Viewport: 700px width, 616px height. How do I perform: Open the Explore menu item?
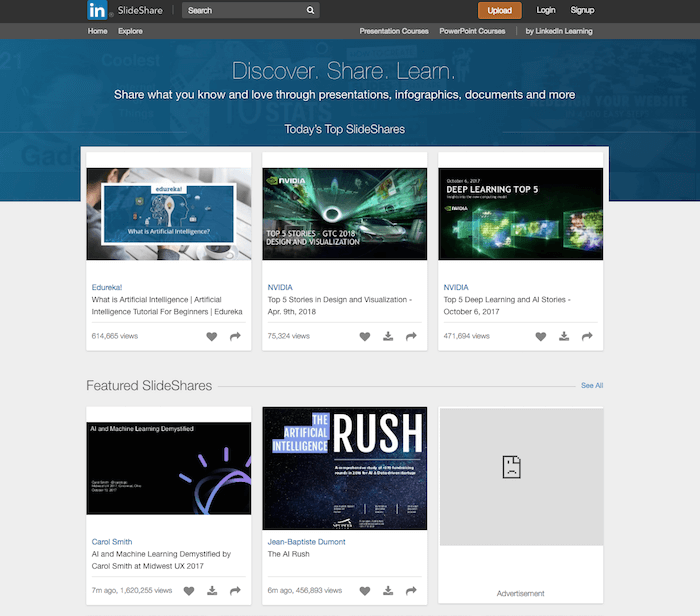130,31
